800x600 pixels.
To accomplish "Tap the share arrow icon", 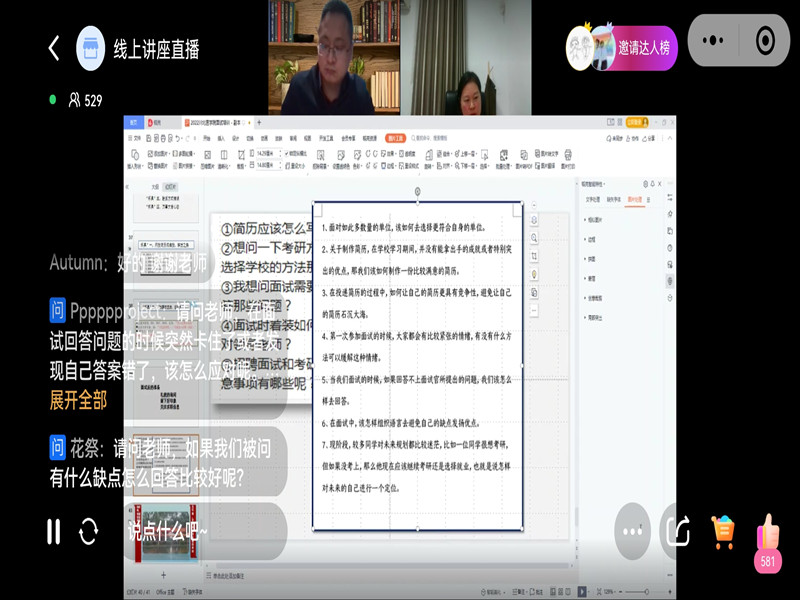I will click(x=677, y=531).
